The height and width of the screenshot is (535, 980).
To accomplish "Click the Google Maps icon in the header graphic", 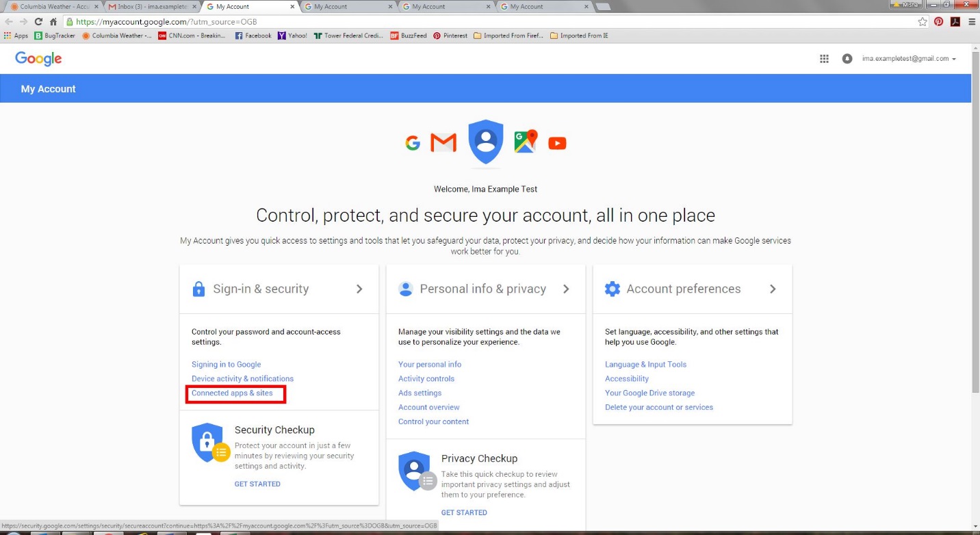I will click(526, 141).
